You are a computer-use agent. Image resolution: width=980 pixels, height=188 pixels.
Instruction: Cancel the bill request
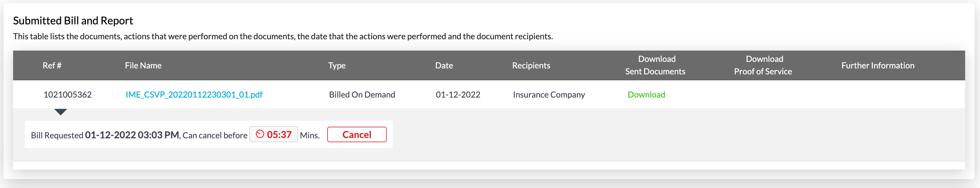(356, 135)
